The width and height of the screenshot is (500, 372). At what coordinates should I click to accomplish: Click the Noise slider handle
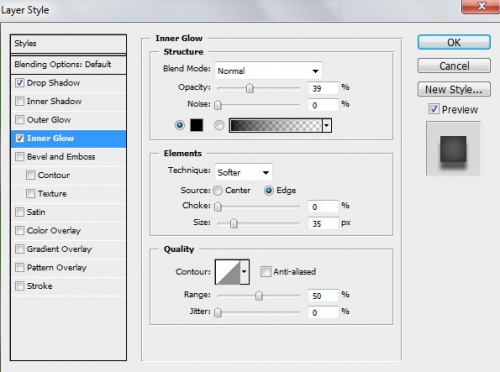tap(218, 105)
